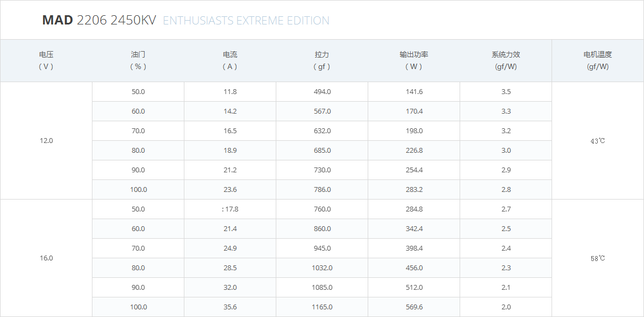
Task: Select the 电机温度 column header
Action: click(598, 60)
